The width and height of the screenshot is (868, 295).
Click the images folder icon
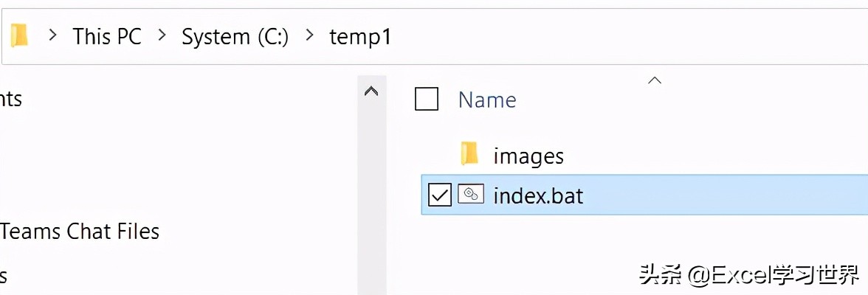coord(469,154)
